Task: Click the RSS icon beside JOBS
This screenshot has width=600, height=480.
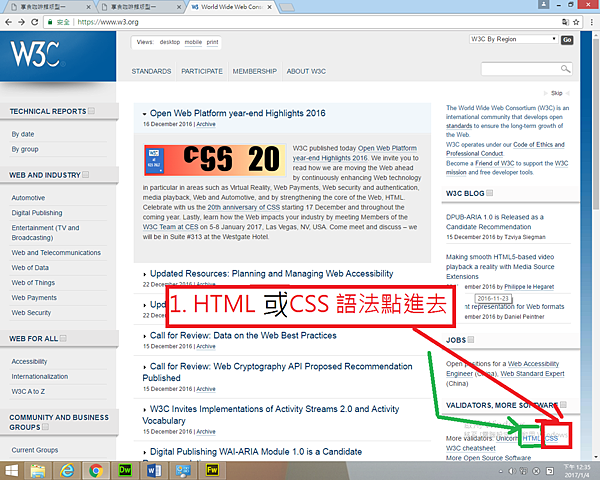Action: [x=471, y=340]
